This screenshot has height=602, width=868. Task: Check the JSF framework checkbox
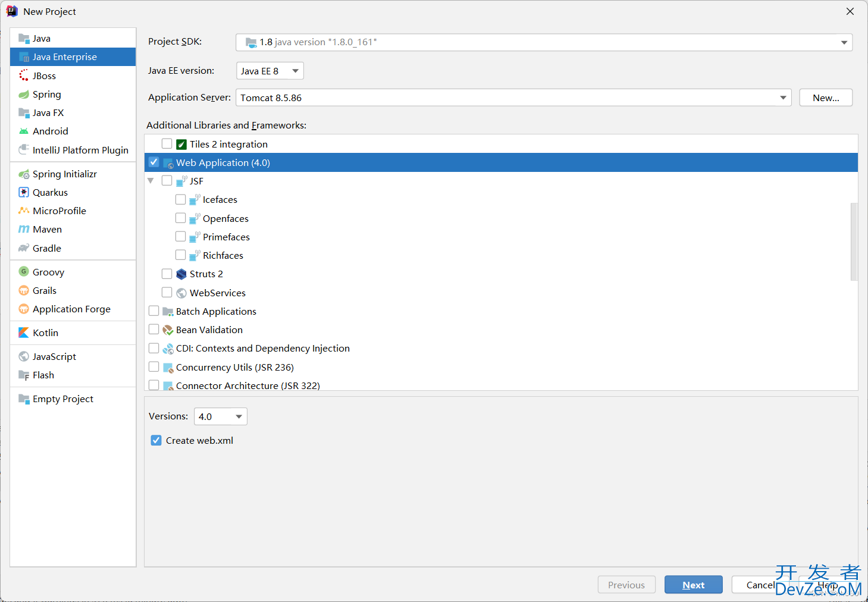click(167, 181)
